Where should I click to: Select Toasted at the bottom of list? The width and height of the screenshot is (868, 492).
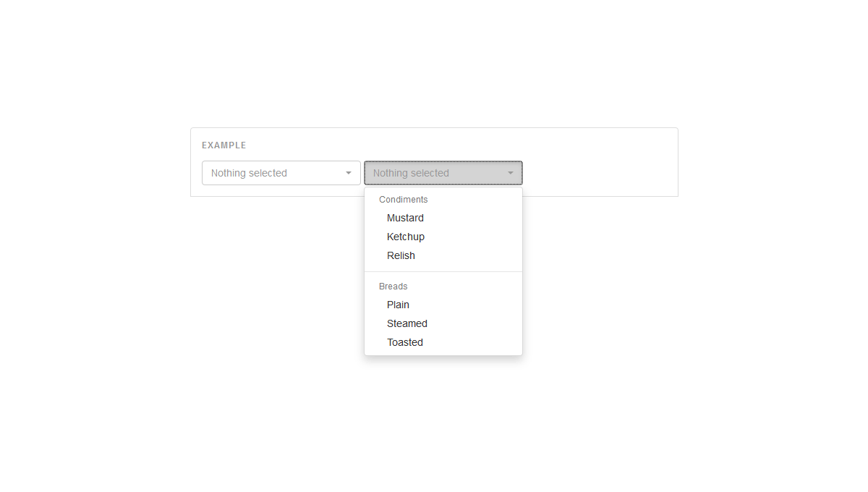coord(404,342)
